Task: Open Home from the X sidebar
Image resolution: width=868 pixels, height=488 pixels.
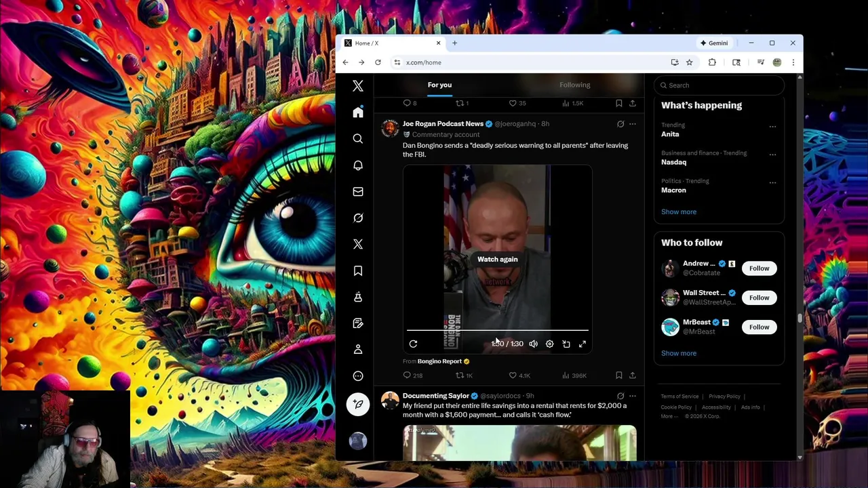Action: pos(358,113)
